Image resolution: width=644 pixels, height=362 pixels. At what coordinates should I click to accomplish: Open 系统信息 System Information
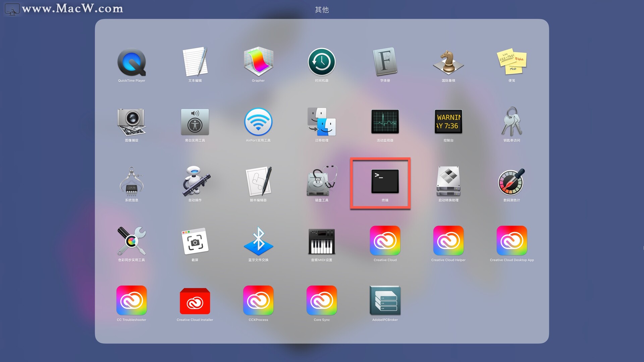tap(131, 182)
